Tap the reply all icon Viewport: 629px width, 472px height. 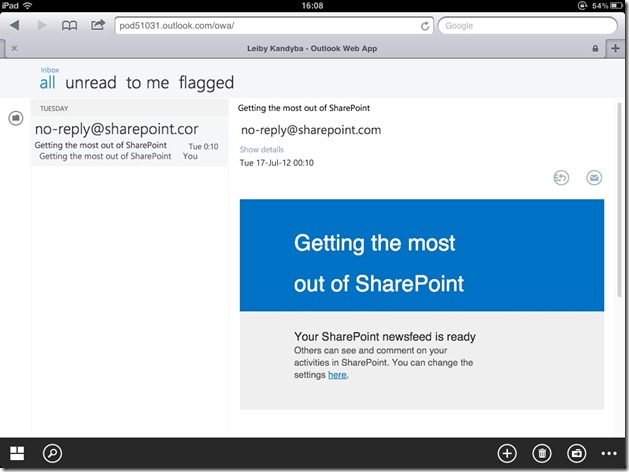[x=561, y=178]
